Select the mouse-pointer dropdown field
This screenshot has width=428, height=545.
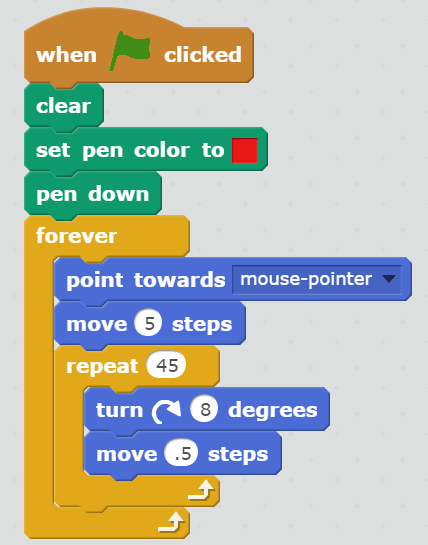317,279
